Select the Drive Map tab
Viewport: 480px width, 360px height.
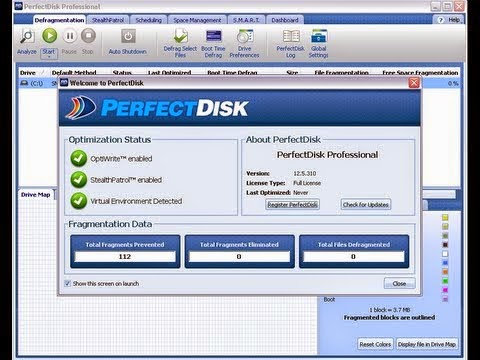36,195
